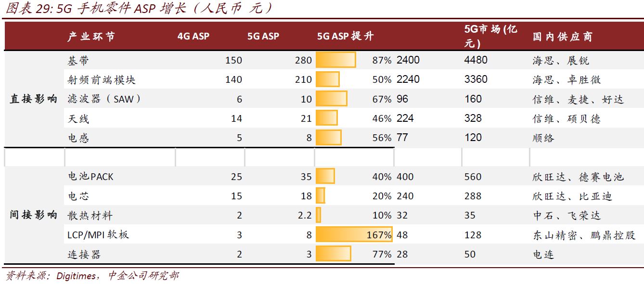Click the 间接影响 category label
Screen dimensions: 644x284
tap(34, 215)
